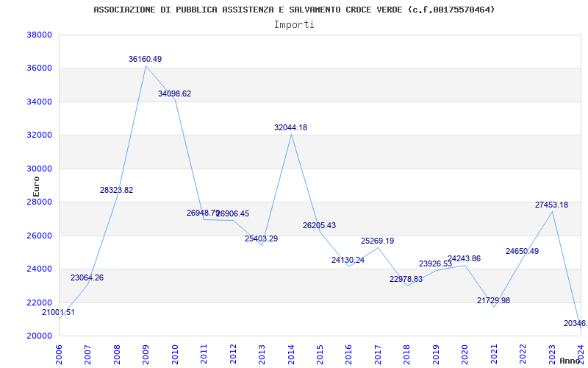Select data label 21001.51
Screen dimensions: 588x368
58,312
